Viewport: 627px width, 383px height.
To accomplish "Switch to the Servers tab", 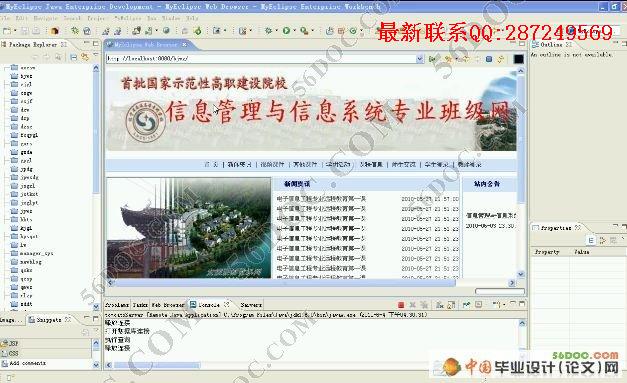I will [251, 305].
